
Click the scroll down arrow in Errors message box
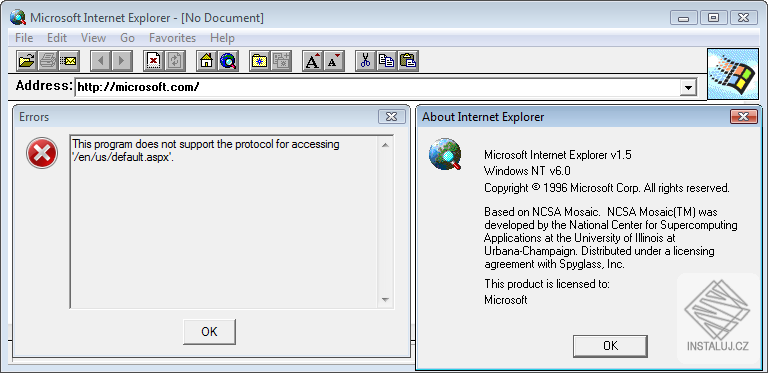pyautogui.click(x=385, y=300)
